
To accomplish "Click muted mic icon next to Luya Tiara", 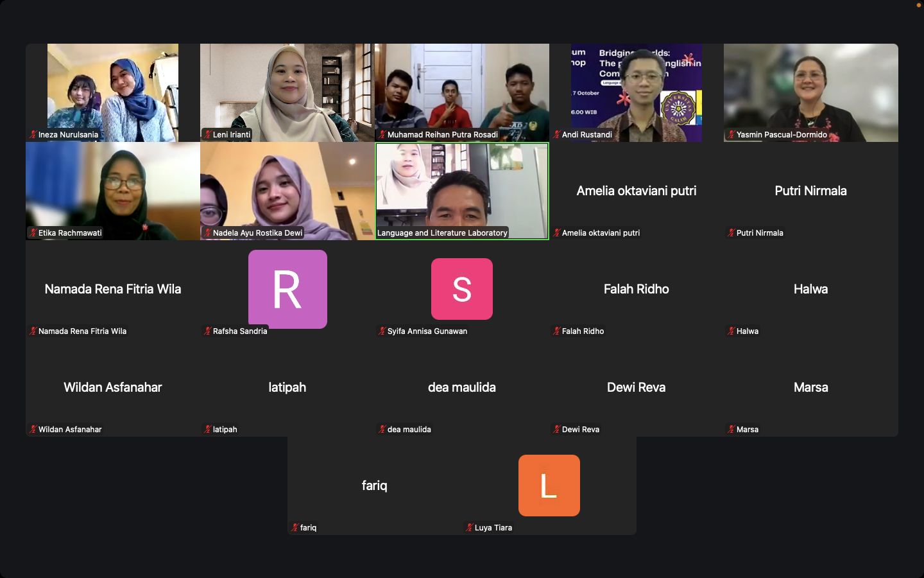I will pyautogui.click(x=469, y=528).
